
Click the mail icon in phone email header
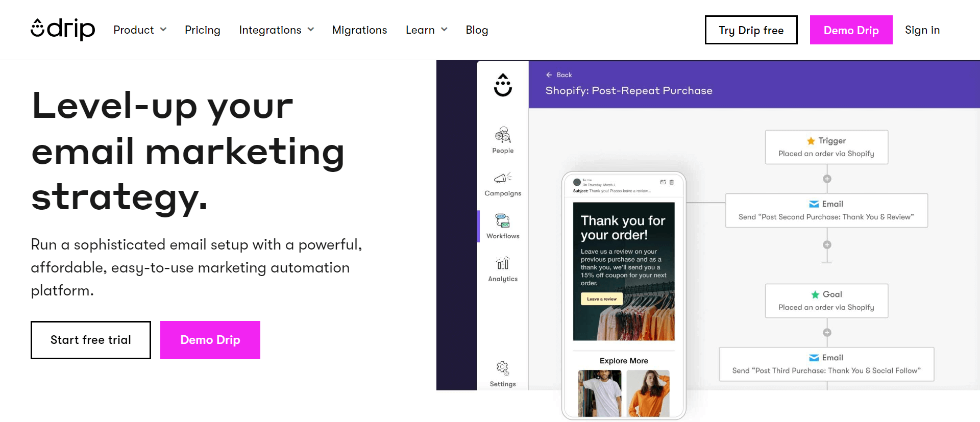pyautogui.click(x=663, y=182)
